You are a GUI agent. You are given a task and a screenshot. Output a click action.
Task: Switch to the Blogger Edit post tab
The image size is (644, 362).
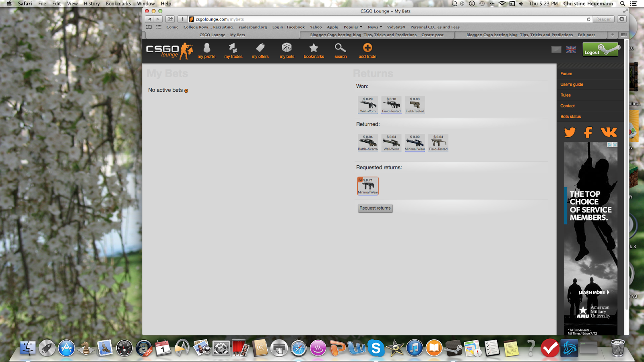530,35
